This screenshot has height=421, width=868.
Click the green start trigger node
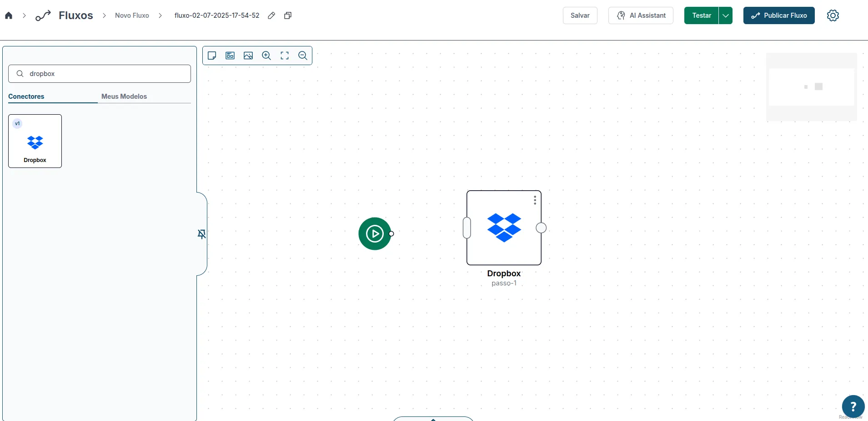[x=375, y=234]
